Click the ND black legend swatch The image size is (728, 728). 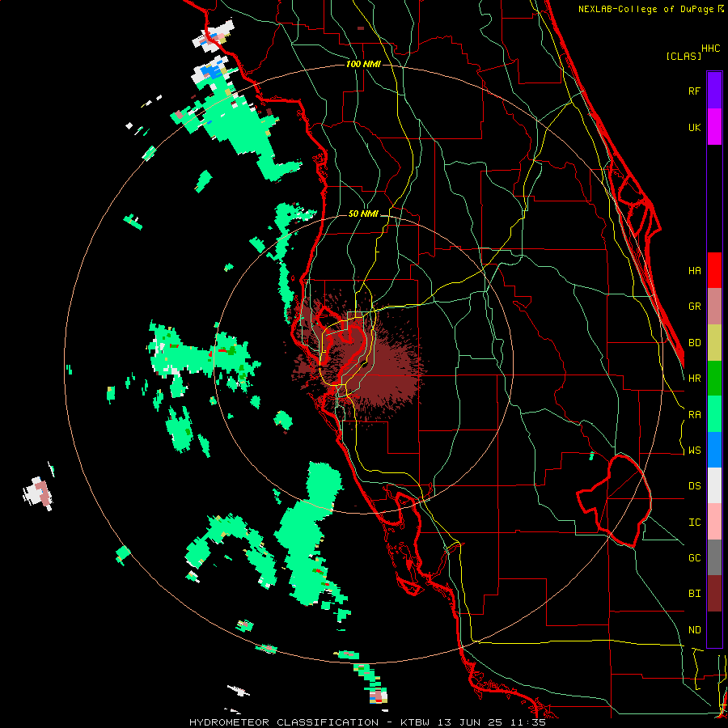pyautogui.click(x=714, y=629)
